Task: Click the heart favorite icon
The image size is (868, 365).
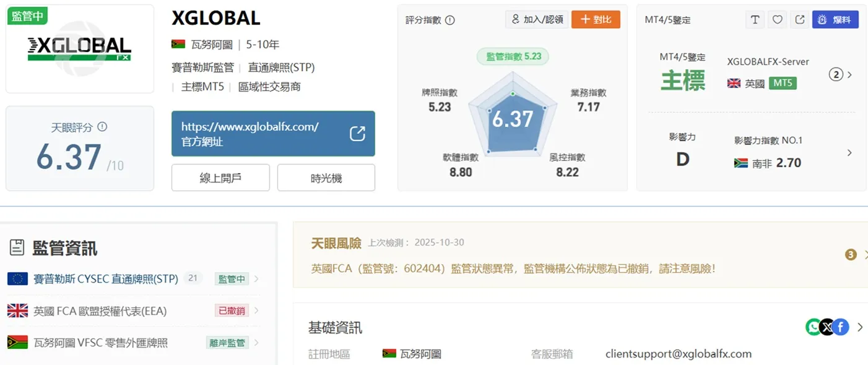Action: [778, 20]
